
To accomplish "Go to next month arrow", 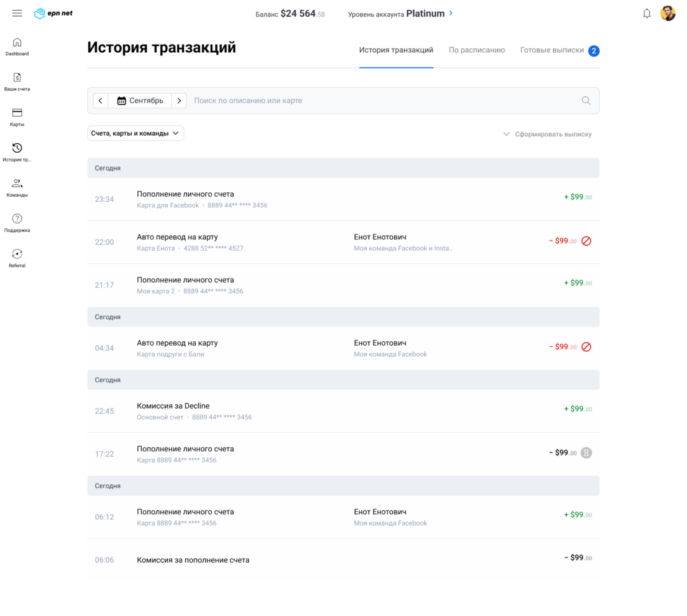I will 179,101.
